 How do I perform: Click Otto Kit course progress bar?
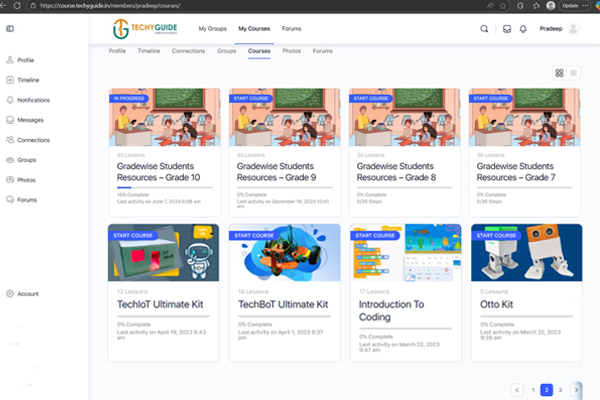tap(527, 316)
